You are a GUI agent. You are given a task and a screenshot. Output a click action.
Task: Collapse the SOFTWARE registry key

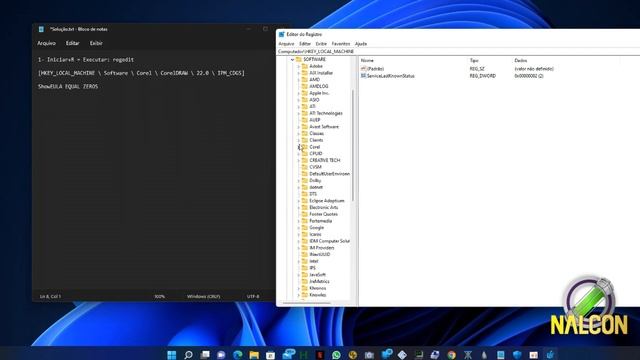(x=293, y=60)
